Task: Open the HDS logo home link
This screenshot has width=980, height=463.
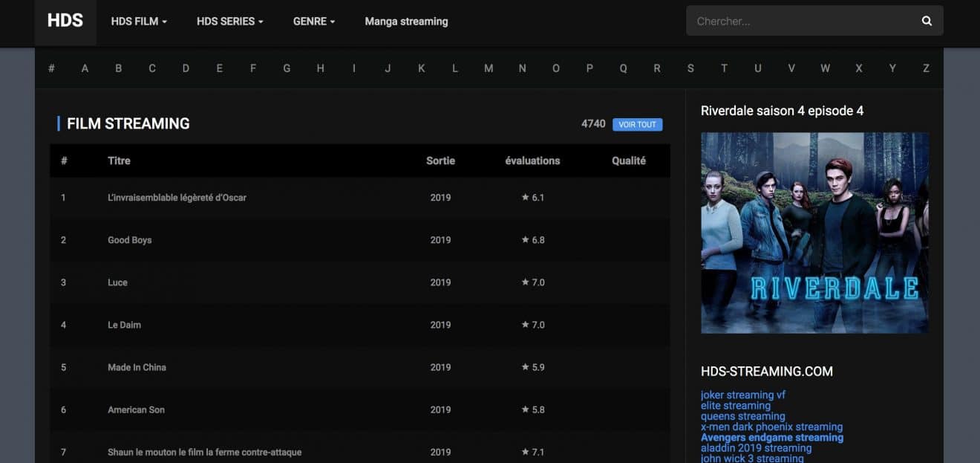Action: pos(65,22)
